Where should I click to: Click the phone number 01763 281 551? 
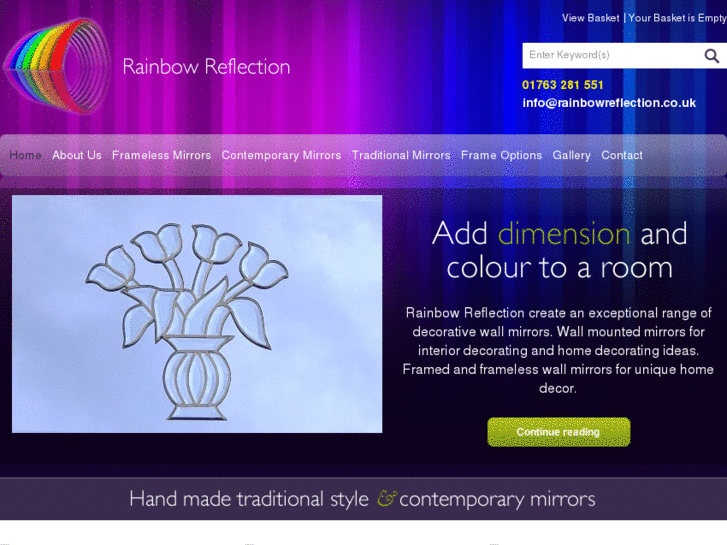coord(562,85)
